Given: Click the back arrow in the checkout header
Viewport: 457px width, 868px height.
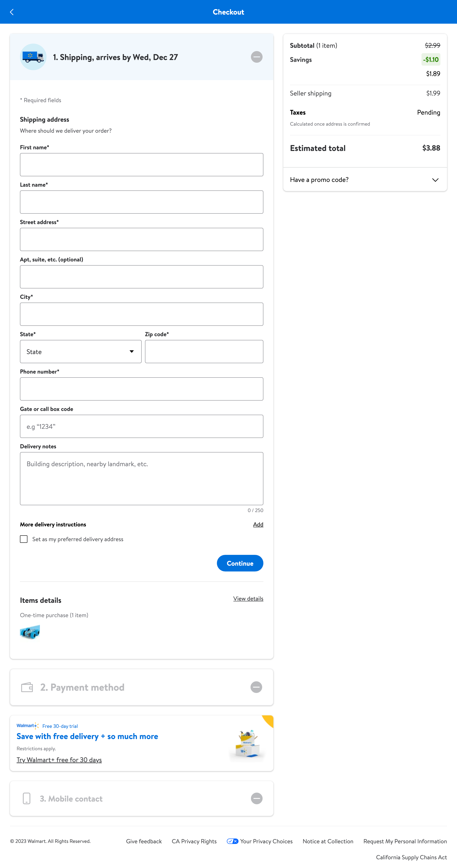Looking at the screenshot, I should point(12,12).
